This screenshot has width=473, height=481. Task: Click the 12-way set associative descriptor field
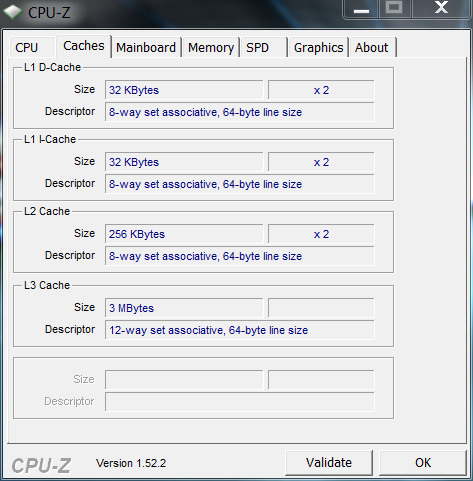pos(240,330)
